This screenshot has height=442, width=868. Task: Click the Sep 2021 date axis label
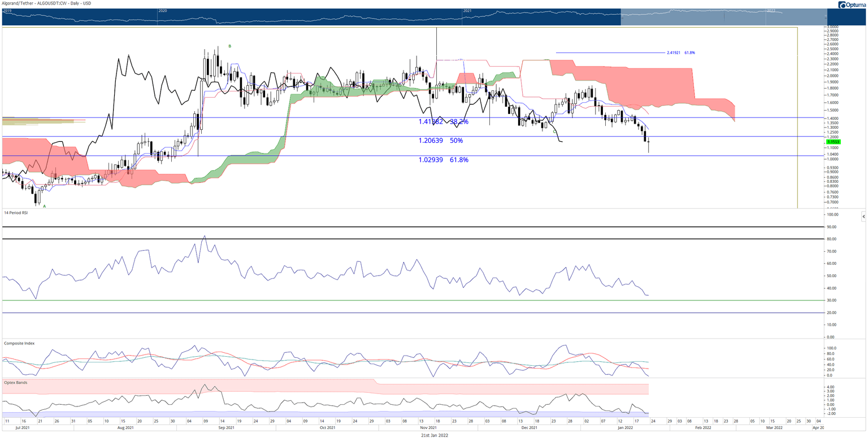click(226, 428)
